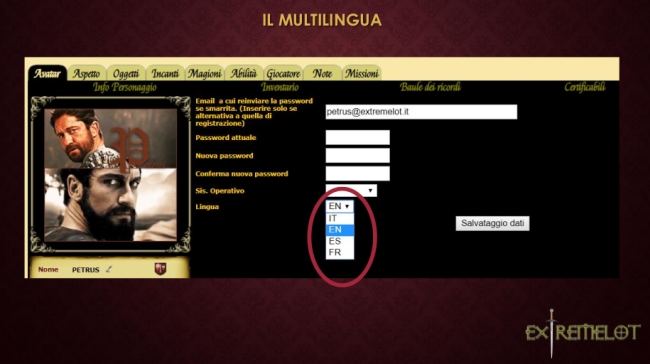Open the Certificabili section
This screenshot has width=650, height=364.
[x=585, y=87]
